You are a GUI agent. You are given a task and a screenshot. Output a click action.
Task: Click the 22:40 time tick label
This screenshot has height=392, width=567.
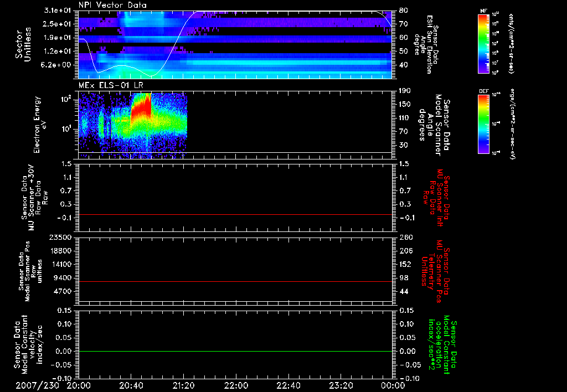point(288,385)
